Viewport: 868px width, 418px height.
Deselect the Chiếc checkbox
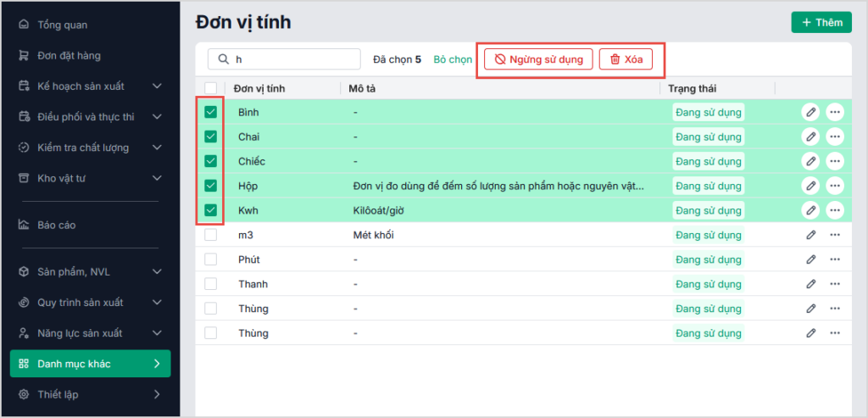[x=210, y=161]
